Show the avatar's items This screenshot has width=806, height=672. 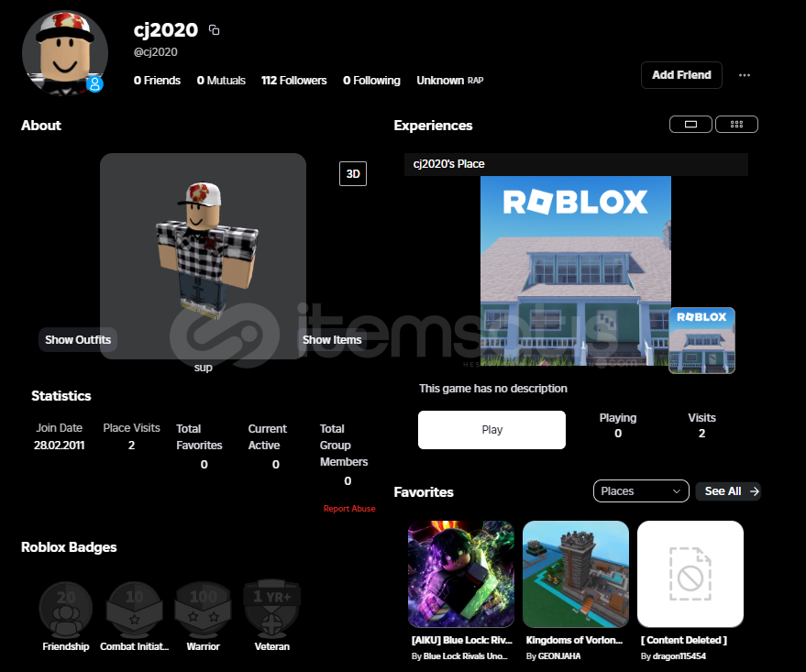(x=332, y=339)
